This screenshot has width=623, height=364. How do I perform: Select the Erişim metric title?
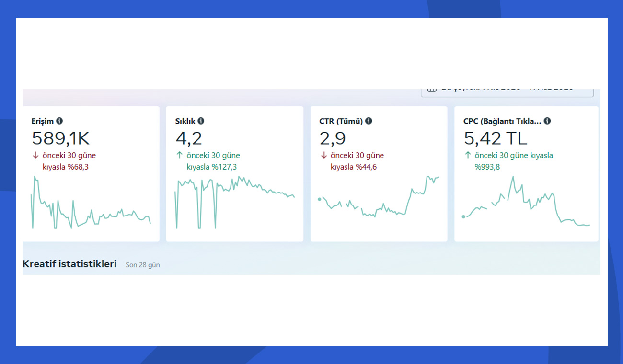tap(43, 121)
